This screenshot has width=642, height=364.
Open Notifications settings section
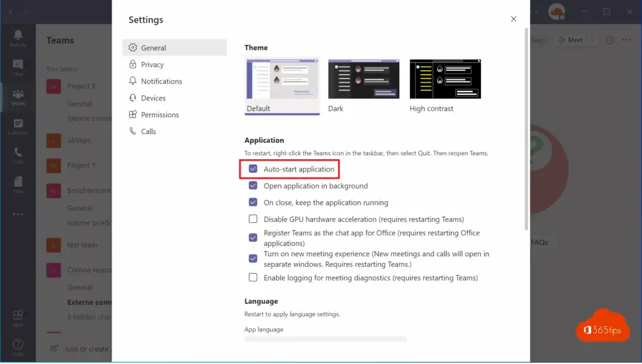[x=174, y=81]
